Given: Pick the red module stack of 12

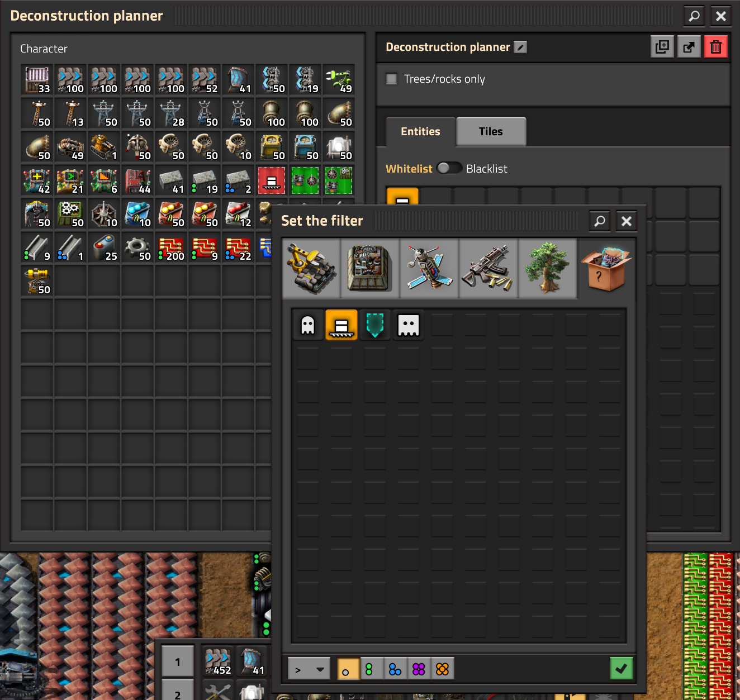Looking at the screenshot, I should [239, 214].
